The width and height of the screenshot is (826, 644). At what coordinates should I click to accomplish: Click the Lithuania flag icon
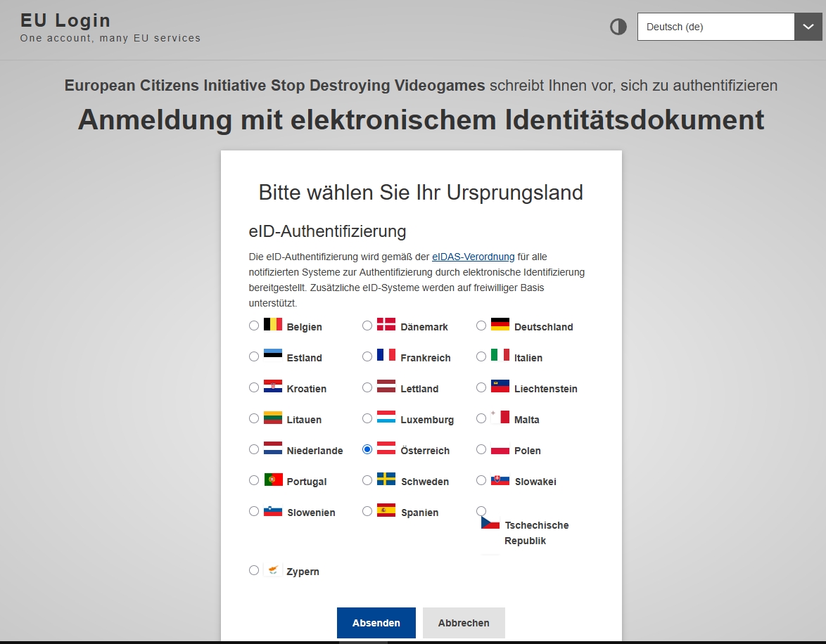(273, 417)
